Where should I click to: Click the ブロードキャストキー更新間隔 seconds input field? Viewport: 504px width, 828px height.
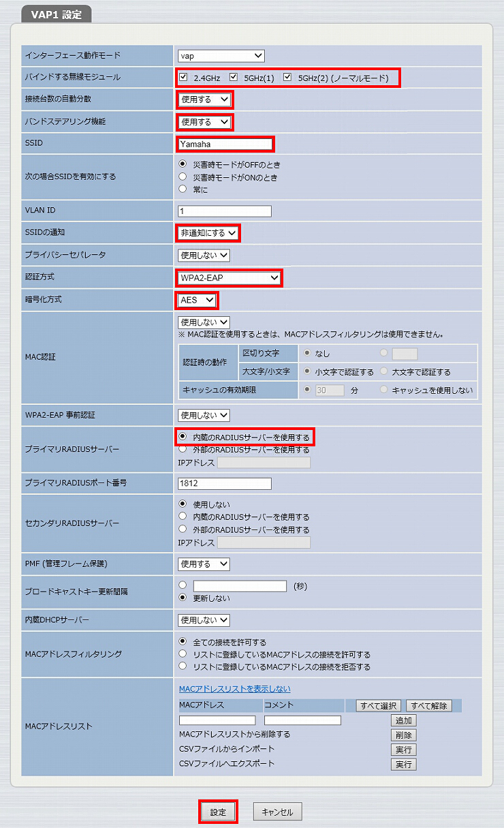[240, 586]
